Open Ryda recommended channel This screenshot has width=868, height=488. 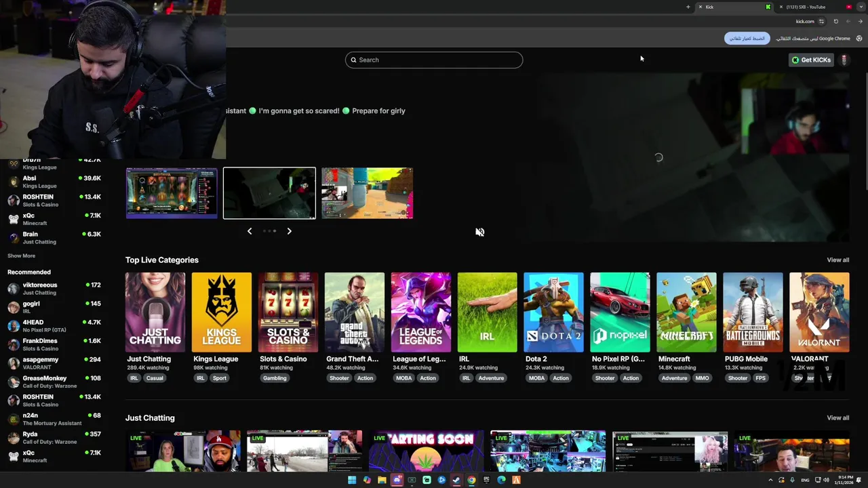[54, 438]
